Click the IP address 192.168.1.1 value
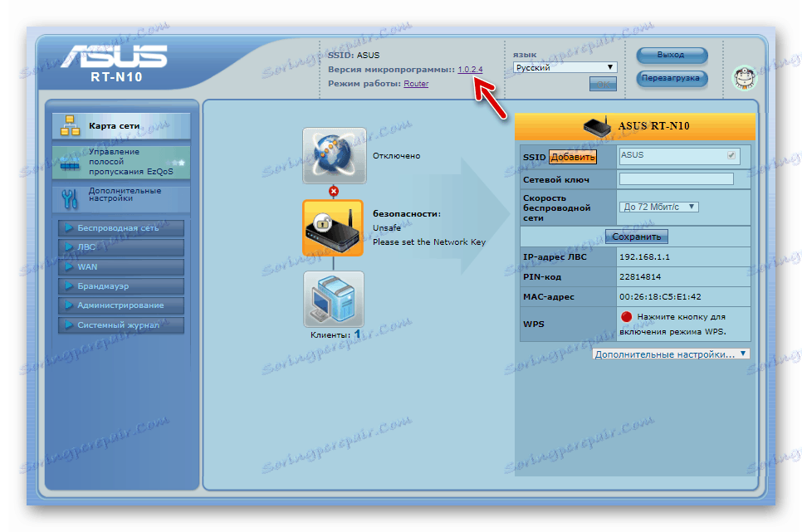 (644, 256)
